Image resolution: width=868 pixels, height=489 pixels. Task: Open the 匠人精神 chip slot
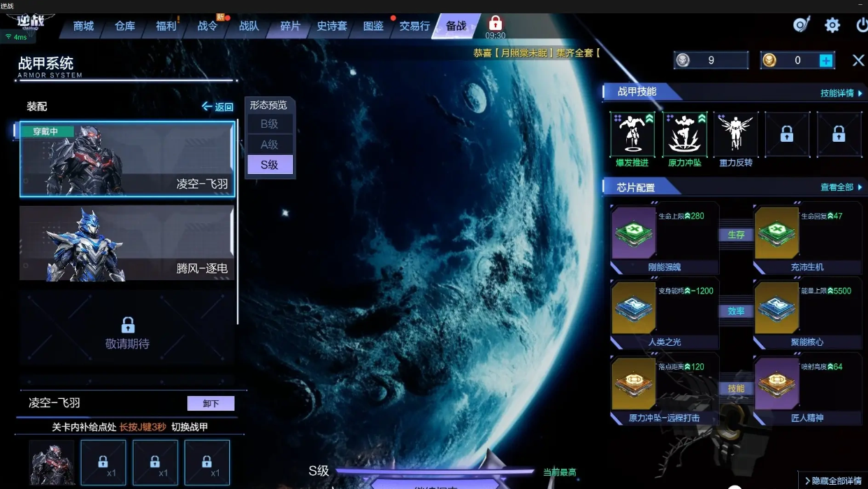pos(808,390)
